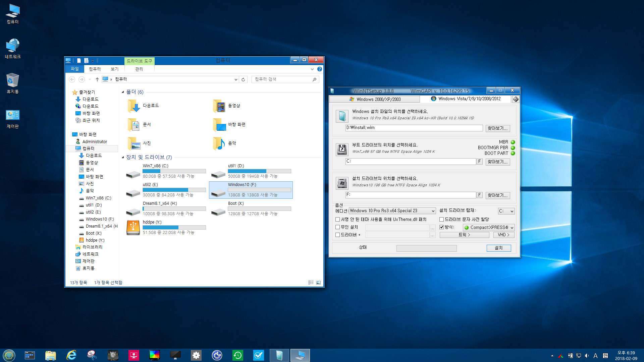Click the BOOT PART green status indicator
The width and height of the screenshot is (644, 362).
point(513,154)
